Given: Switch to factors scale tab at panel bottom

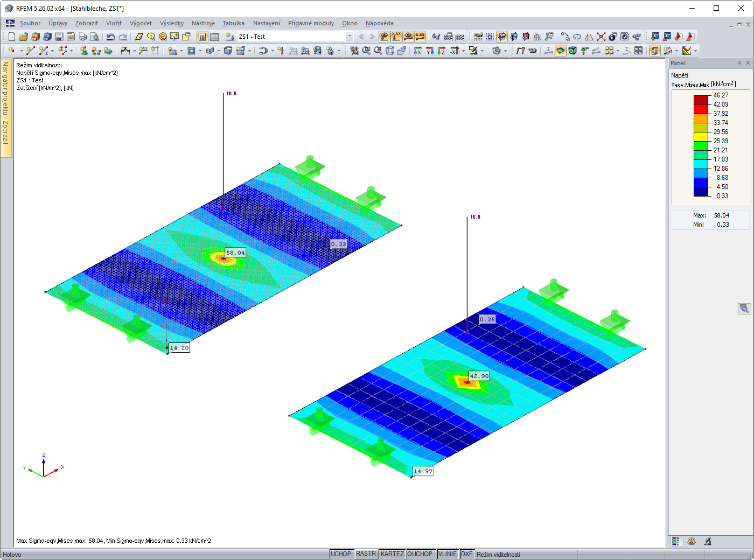Looking at the screenshot, I should pos(692,541).
